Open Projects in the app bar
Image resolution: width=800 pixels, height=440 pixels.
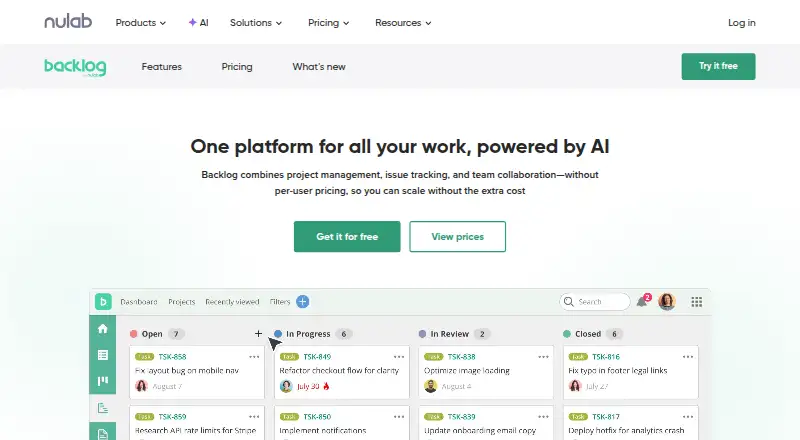182,302
